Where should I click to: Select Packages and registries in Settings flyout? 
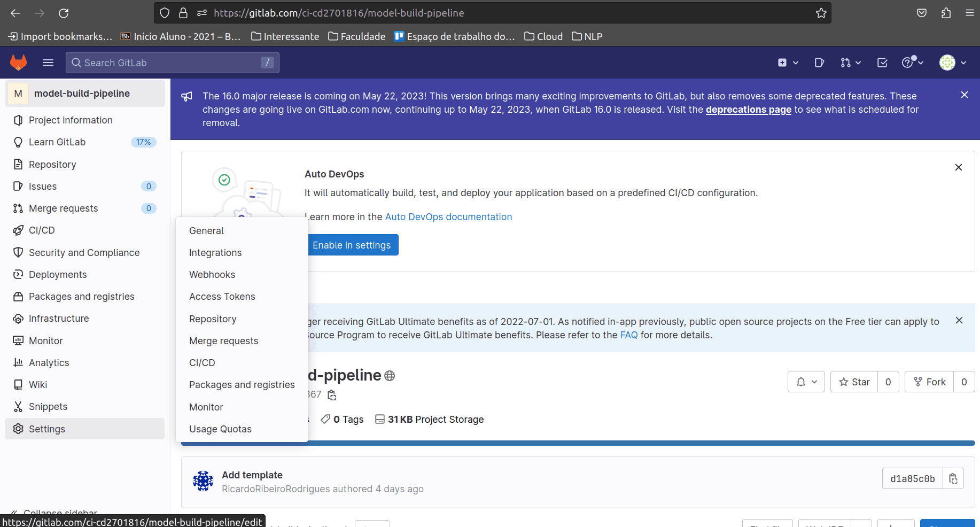[x=242, y=385]
